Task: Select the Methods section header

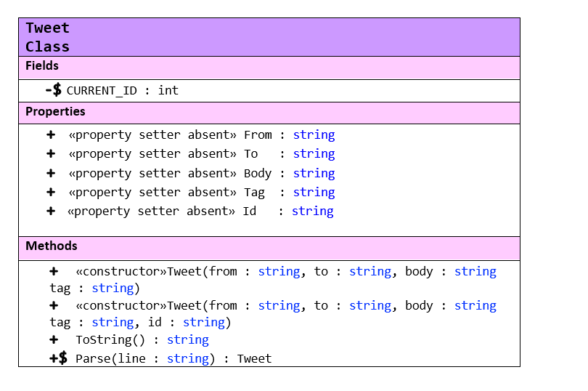Action: point(269,249)
